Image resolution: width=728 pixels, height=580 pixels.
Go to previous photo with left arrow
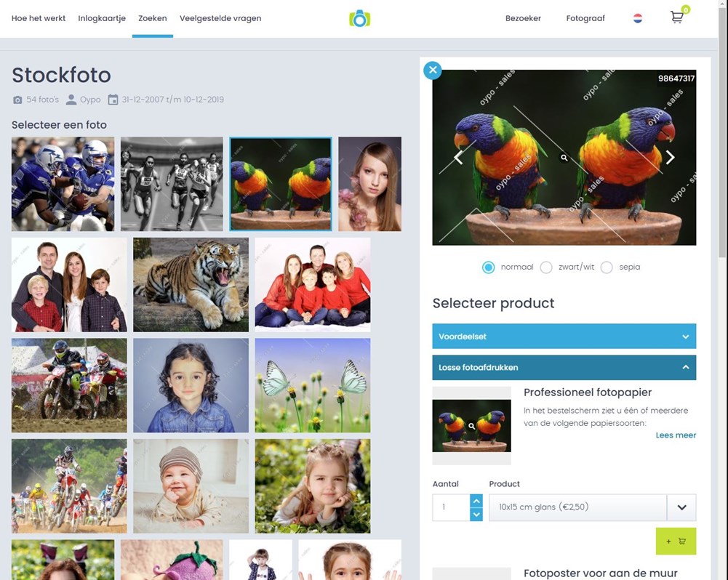tap(458, 157)
